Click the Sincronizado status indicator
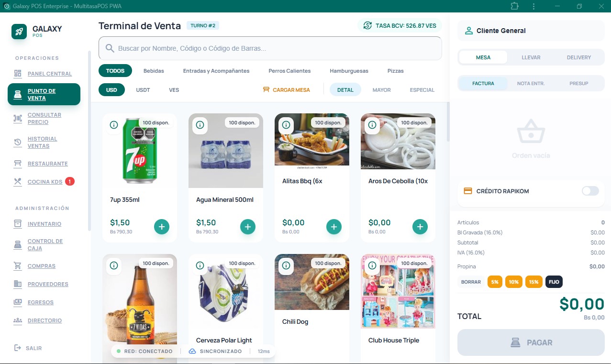Viewport: 611px width, 364px height. tap(215, 351)
